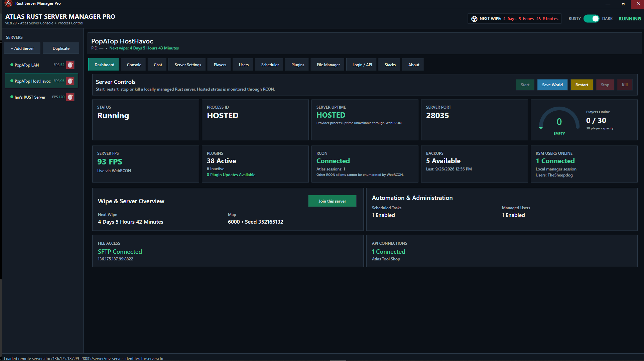Go to the Server Settings tab
The width and height of the screenshot is (644, 361).
(x=188, y=65)
